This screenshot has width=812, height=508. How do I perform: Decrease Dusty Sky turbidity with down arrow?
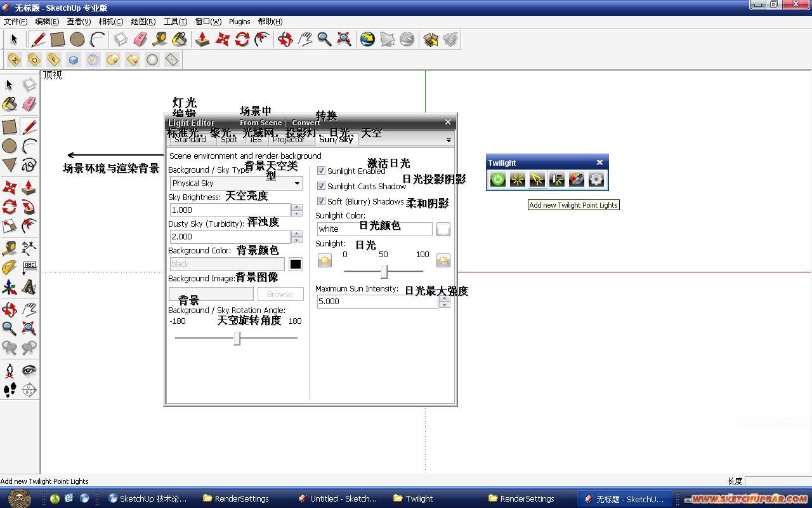pyautogui.click(x=296, y=240)
